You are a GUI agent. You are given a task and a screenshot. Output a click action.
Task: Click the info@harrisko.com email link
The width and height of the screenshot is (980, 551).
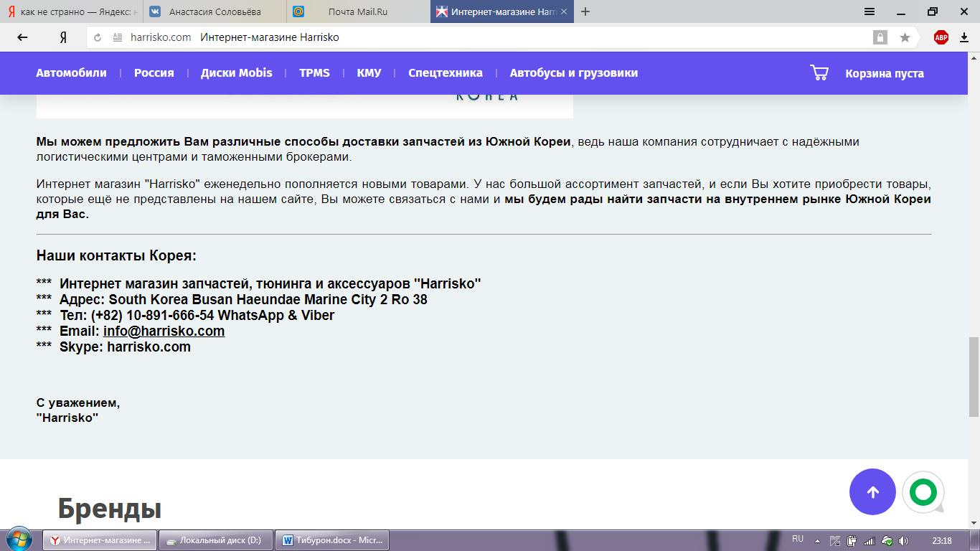click(x=164, y=331)
